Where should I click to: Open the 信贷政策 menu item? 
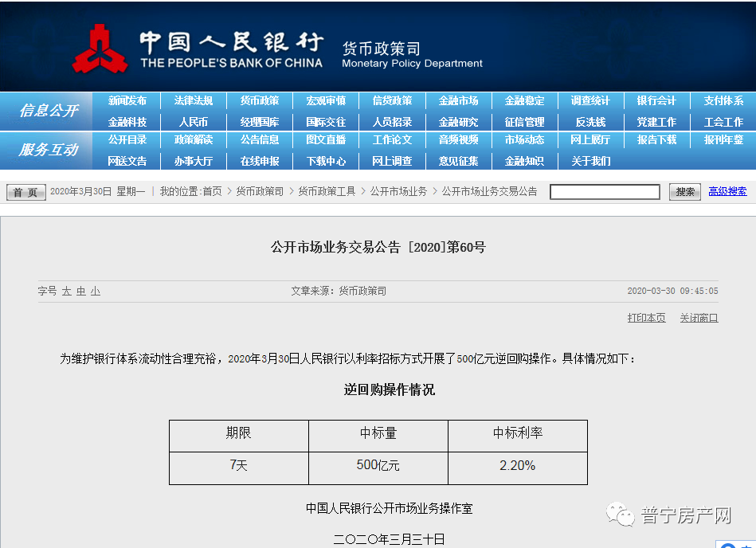point(393,100)
